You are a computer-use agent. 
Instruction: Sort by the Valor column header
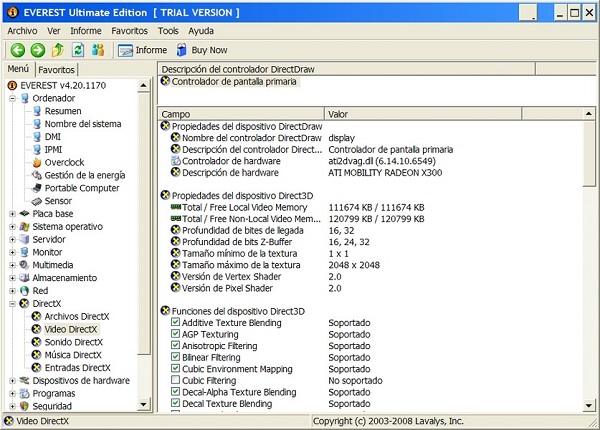point(423,114)
